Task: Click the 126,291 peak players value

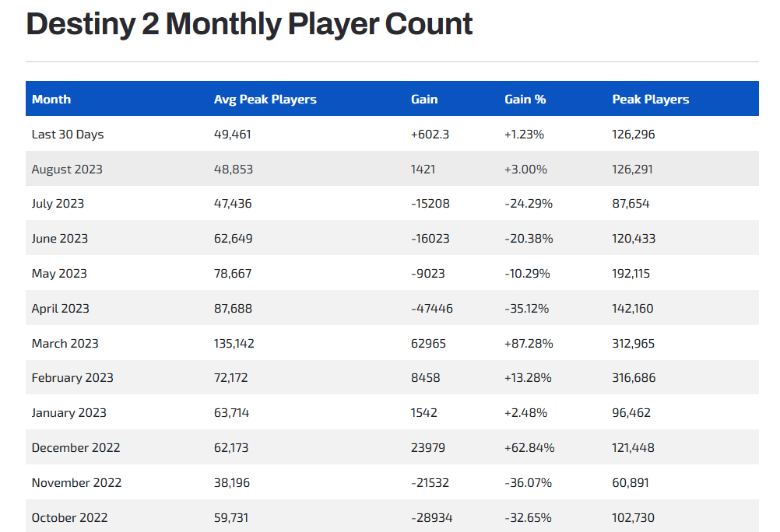Action: 632,169
